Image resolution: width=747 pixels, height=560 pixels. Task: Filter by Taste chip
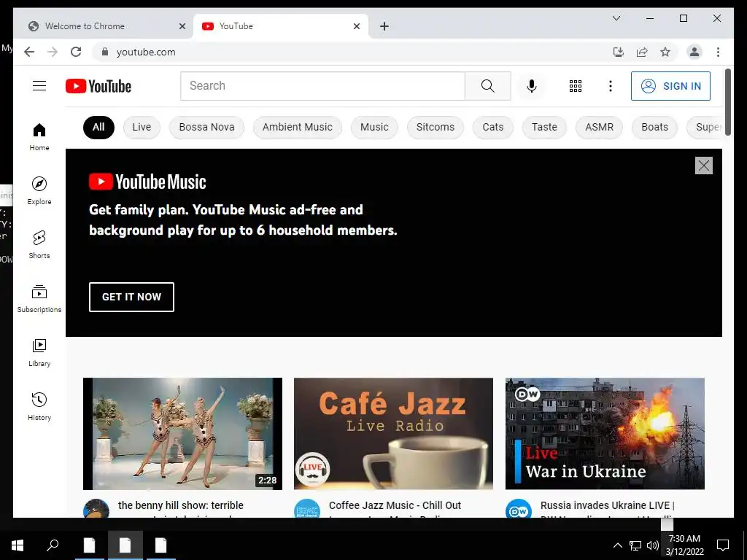click(x=544, y=127)
